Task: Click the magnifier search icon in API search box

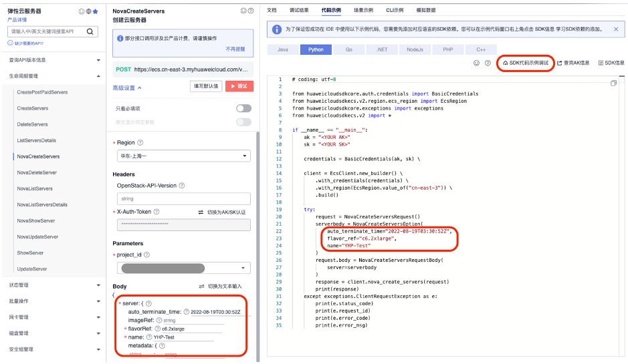Action: tap(90, 31)
